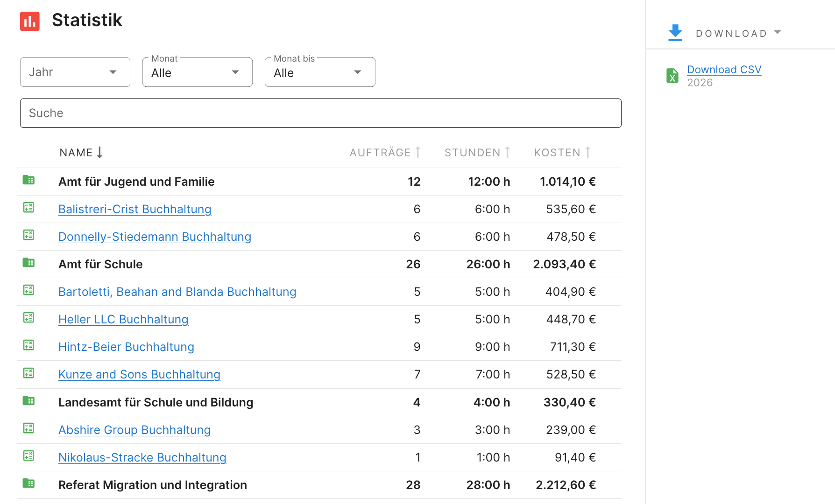The image size is (835, 504).
Task: Open the Monat bis dropdown
Action: (320, 72)
